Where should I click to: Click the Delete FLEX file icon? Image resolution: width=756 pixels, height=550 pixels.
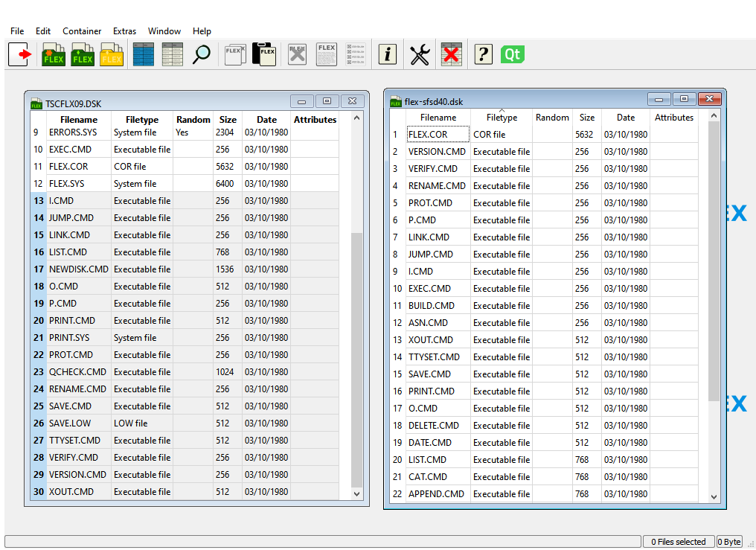coord(297,54)
